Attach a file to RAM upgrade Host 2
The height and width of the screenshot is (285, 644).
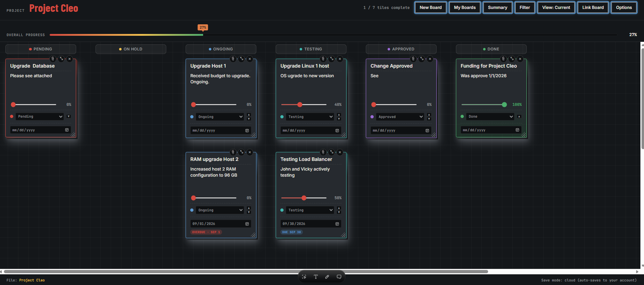pos(233,152)
